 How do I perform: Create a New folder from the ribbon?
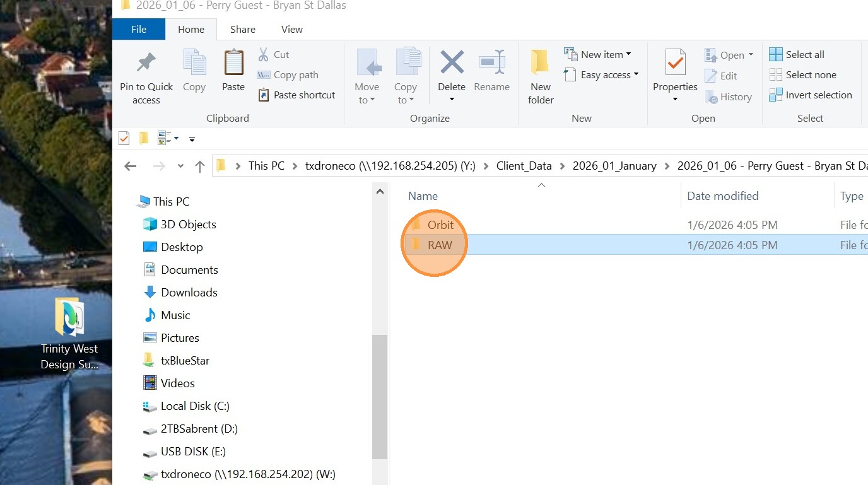541,76
